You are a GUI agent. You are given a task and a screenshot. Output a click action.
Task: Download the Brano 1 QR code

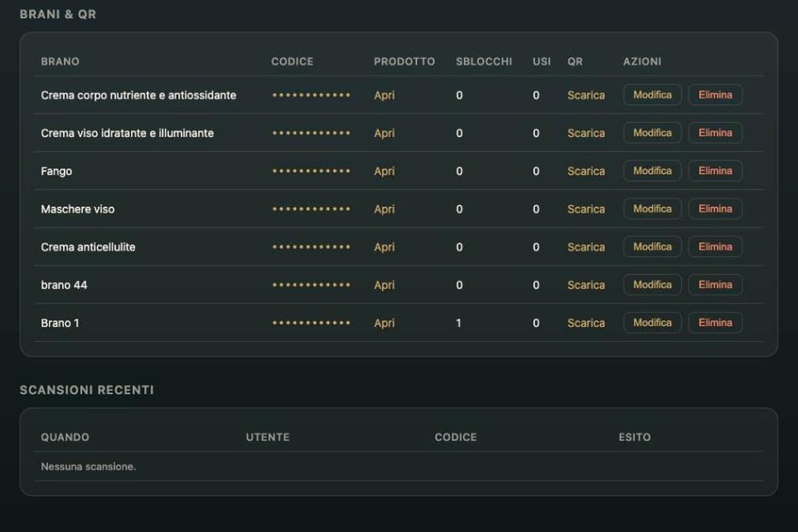tap(586, 323)
